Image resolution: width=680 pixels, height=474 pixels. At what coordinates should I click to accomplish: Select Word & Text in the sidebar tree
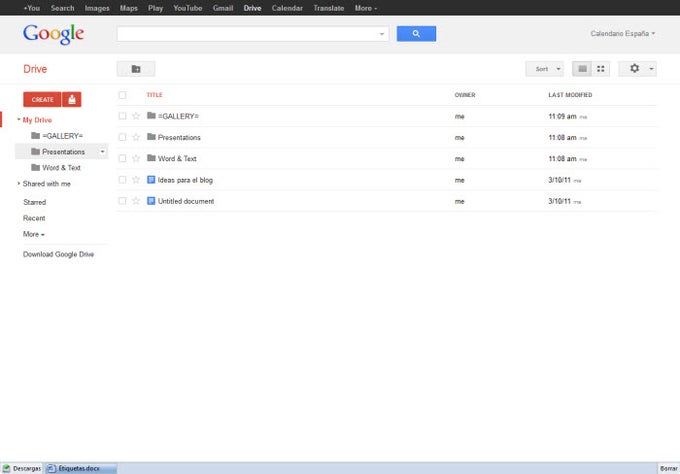[x=61, y=167]
